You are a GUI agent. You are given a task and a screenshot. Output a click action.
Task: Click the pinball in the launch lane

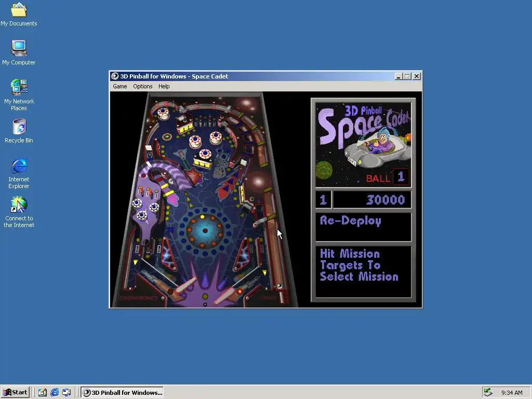tap(279, 286)
